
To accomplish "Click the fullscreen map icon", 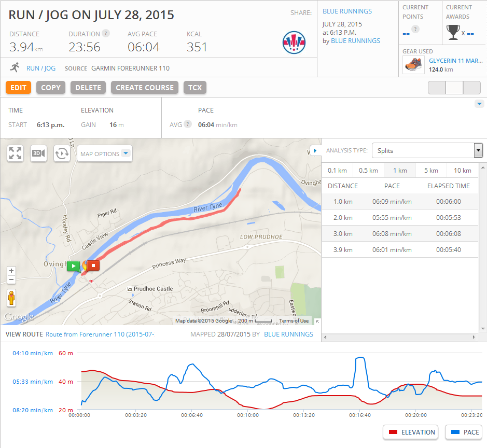I will pos(16,153).
